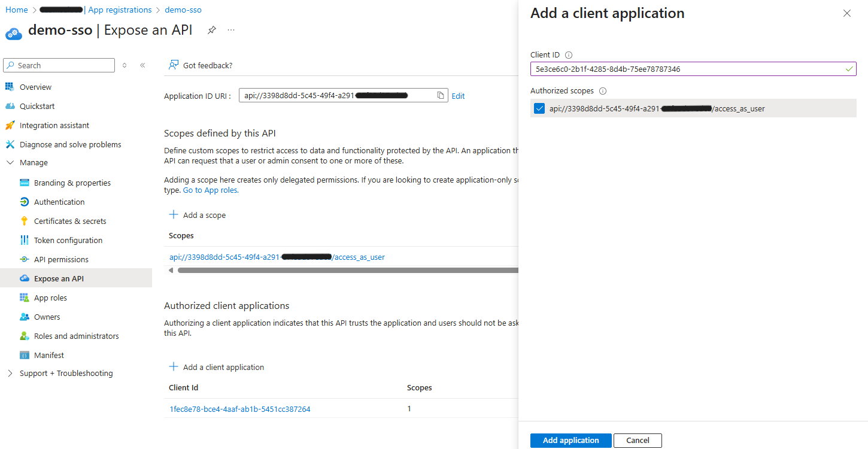Click the Diagnose and solve problems wrench icon
Screen dimensions: 868x449
[x=10, y=144]
